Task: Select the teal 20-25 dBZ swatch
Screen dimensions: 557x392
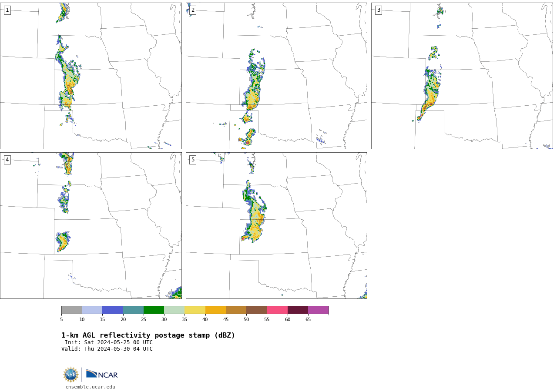Action: coord(133,310)
